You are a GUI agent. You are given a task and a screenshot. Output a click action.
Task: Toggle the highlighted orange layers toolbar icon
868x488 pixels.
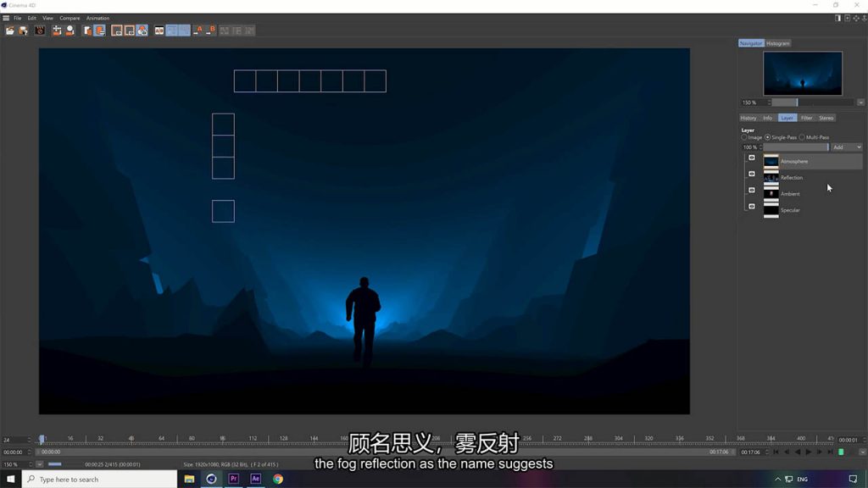100,30
